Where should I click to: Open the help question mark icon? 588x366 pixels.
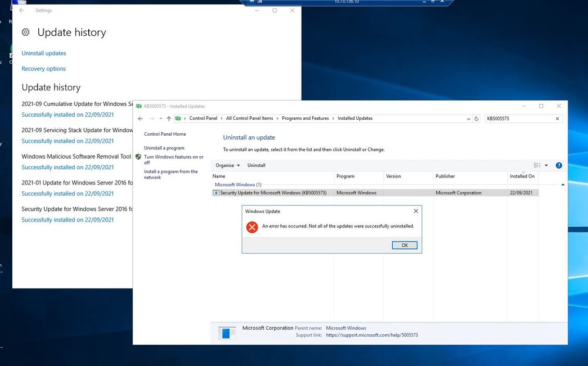(559, 165)
